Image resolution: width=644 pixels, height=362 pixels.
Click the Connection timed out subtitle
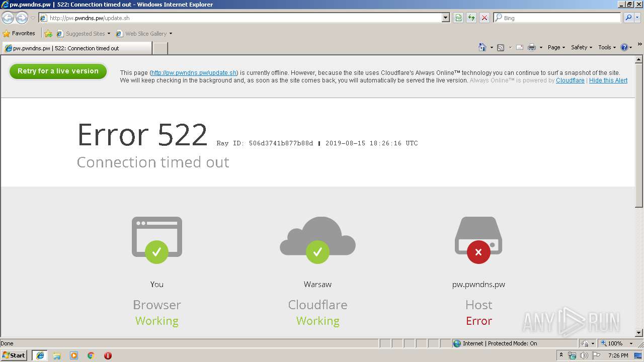(x=153, y=162)
